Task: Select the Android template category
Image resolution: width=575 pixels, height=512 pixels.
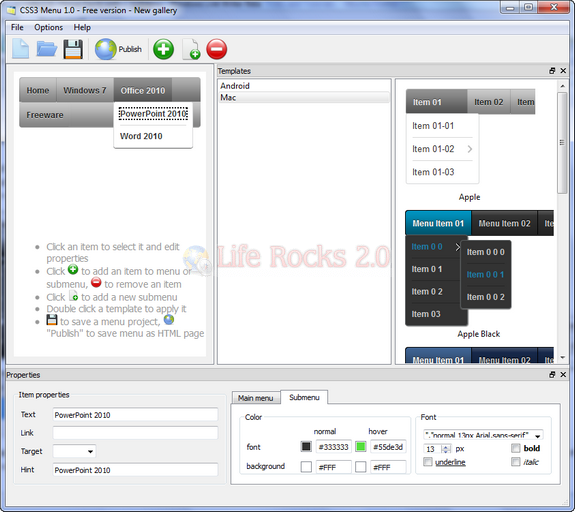Action: click(304, 86)
